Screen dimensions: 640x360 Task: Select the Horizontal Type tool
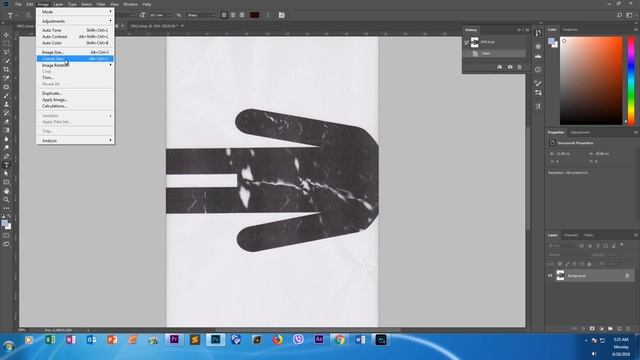pos(6,165)
